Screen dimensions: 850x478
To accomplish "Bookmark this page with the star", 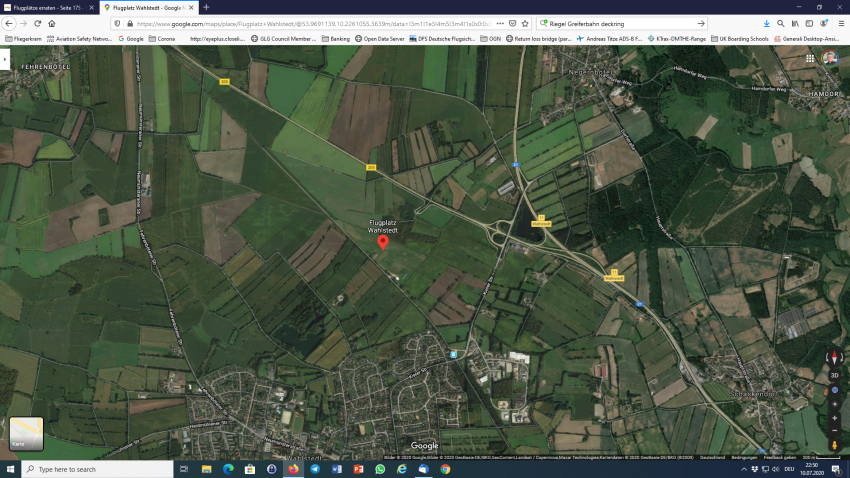I will click(x=525, y=24).
